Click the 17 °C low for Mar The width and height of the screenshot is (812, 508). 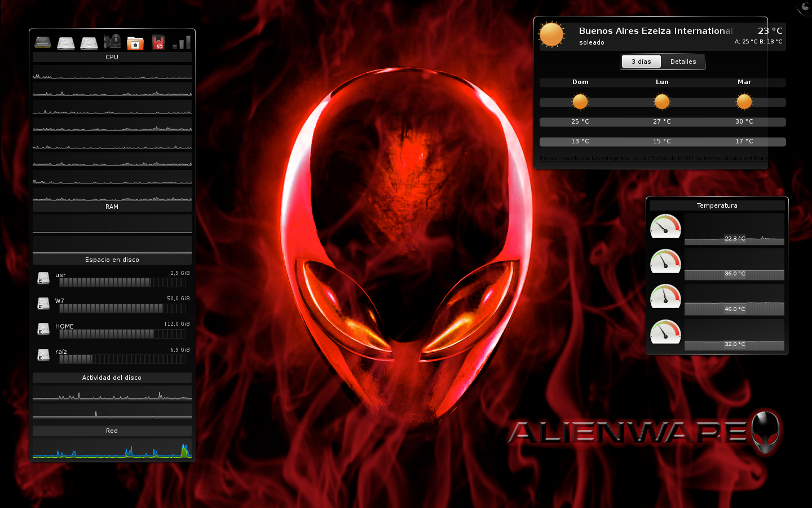tap(744, 141)
